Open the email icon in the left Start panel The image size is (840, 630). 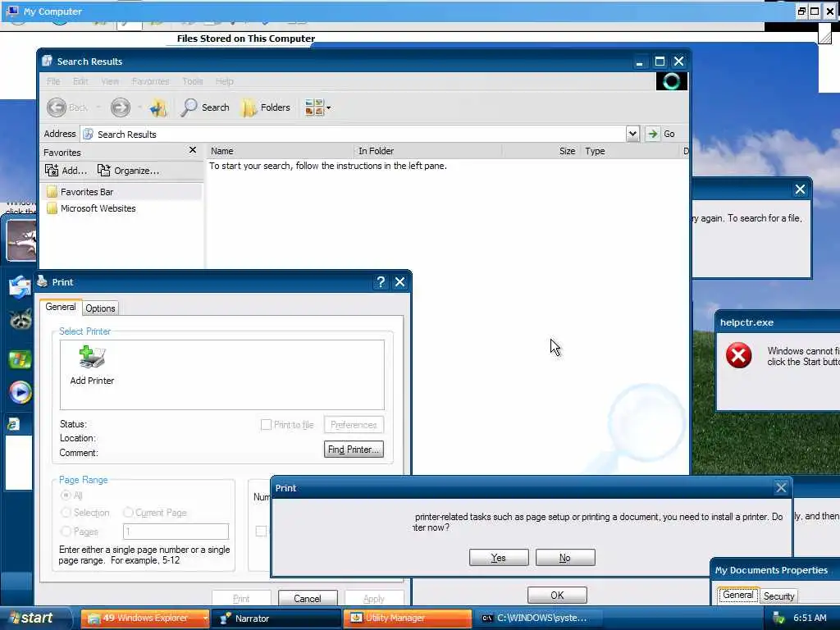click(x=20, y=286)
